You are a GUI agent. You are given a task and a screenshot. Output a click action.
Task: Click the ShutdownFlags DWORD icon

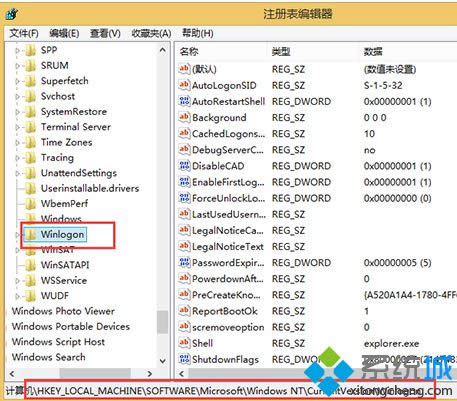[184, 359]
